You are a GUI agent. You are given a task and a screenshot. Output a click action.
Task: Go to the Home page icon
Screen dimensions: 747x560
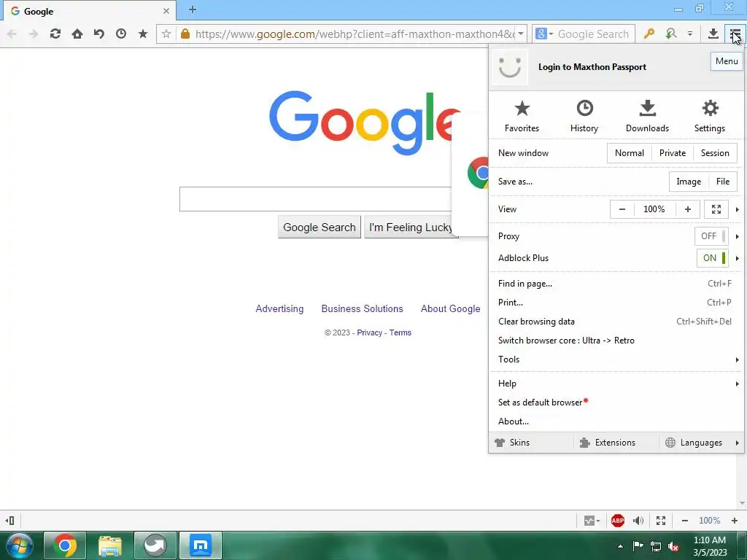click(77, 34)
